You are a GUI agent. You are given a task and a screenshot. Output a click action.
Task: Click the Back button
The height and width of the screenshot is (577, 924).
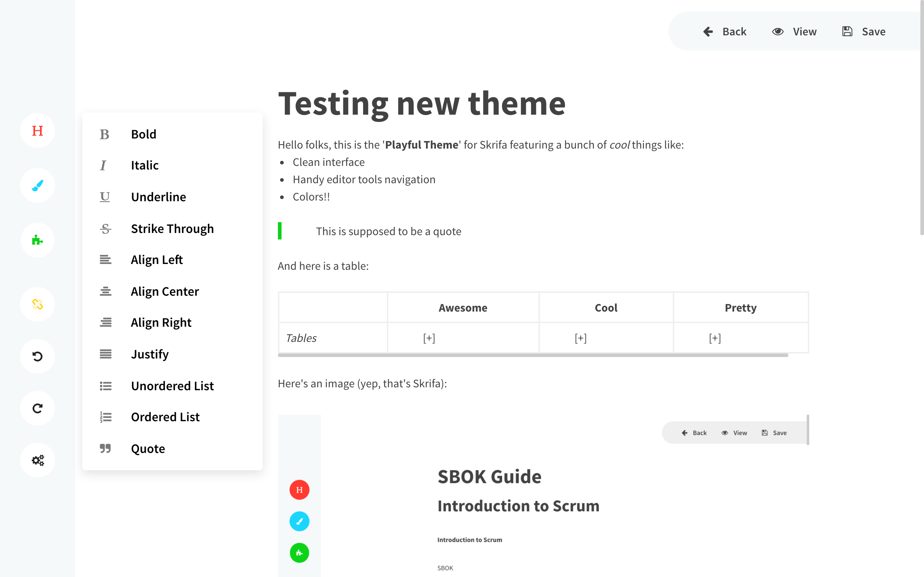[x=725, y=31]
